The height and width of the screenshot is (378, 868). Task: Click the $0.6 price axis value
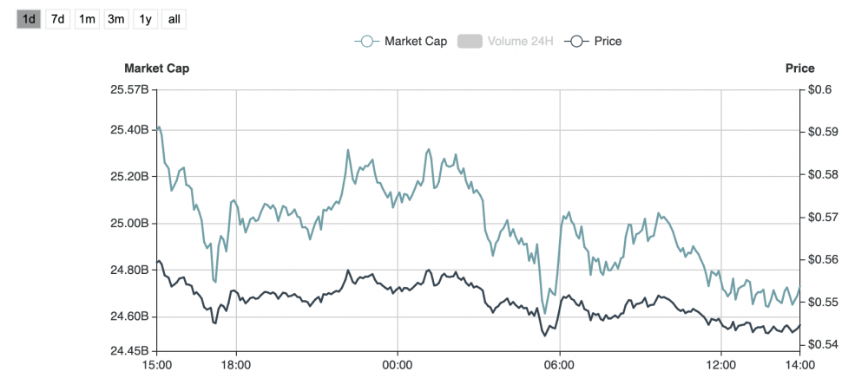click(x=819, y=89)
